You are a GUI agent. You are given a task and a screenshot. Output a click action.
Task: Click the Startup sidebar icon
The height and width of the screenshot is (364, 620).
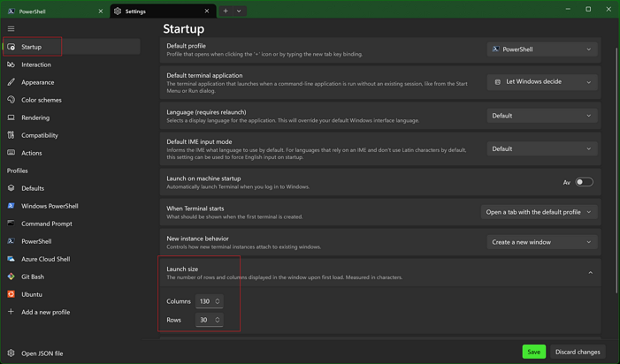[11, 47]
